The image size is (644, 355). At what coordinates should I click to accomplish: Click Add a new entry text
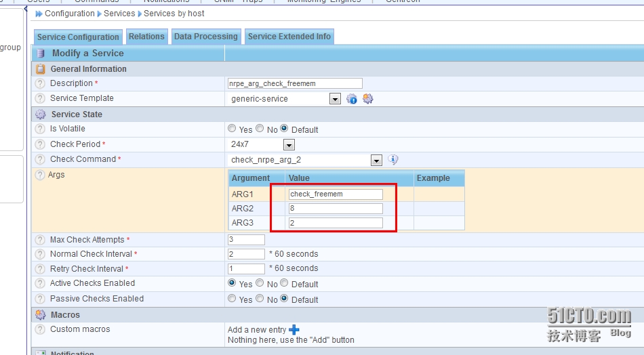pos(257,330)
